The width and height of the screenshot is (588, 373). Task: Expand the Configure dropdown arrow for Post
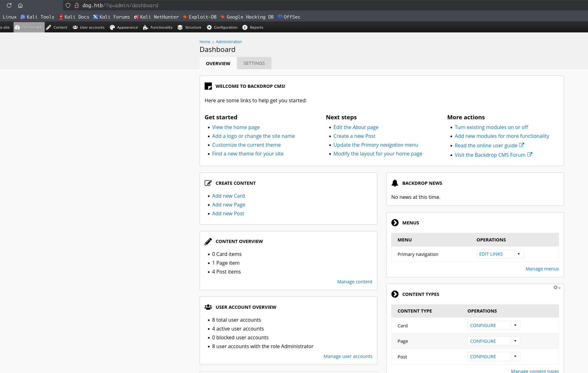(x=515, y=357)
